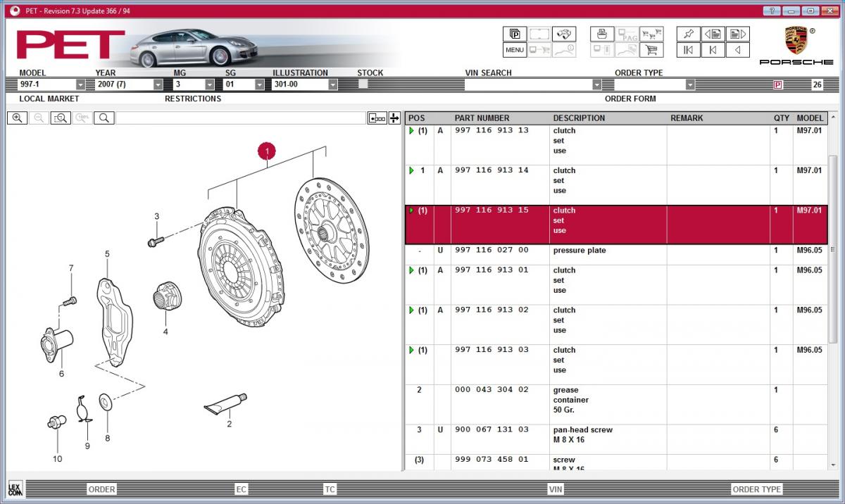
Task: Click the red P indicator box
Action: tap(778, 84)
